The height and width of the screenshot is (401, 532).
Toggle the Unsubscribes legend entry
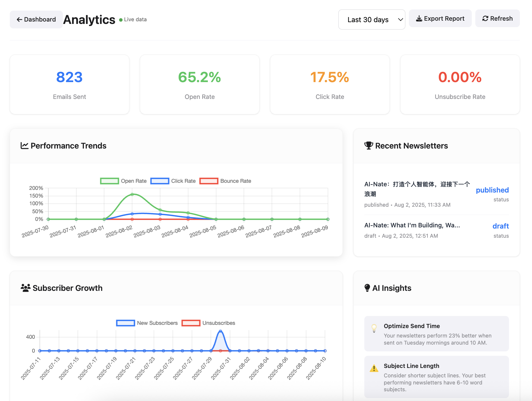[208, 323]
